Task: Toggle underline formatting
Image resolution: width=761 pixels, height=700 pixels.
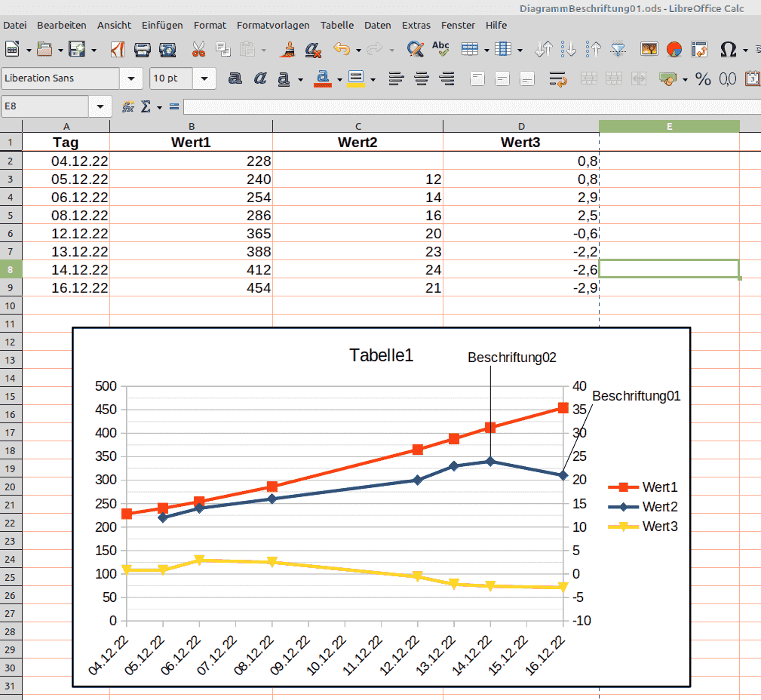Action: pyautogui.click(x=284, y=78)
